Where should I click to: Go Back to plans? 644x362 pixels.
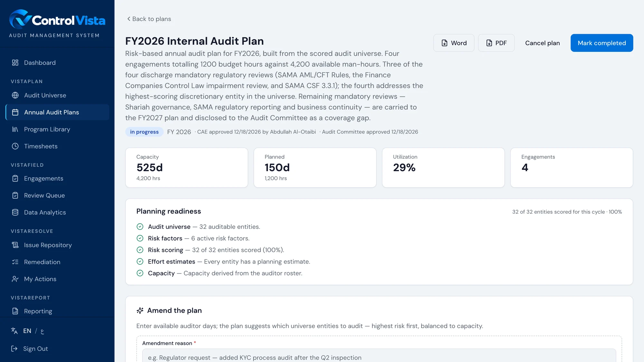tap(149, 19)
